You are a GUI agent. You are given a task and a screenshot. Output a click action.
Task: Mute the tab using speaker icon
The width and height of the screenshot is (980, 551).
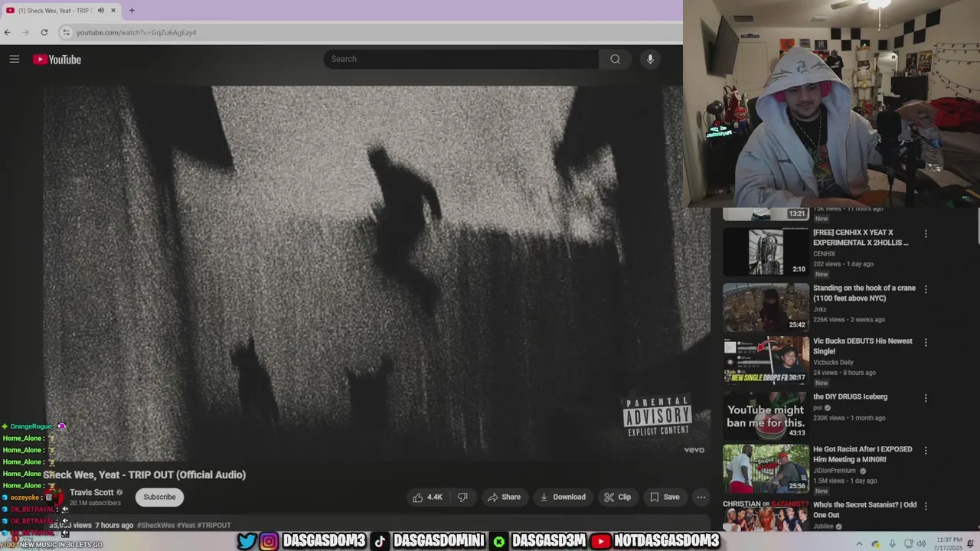[100, 11]
